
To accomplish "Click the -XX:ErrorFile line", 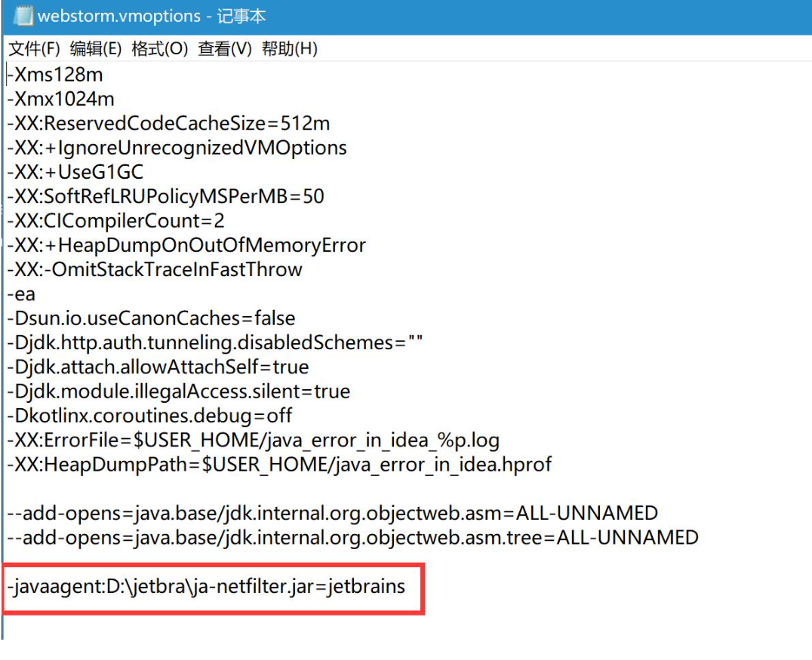I will (x=254, y=440).
